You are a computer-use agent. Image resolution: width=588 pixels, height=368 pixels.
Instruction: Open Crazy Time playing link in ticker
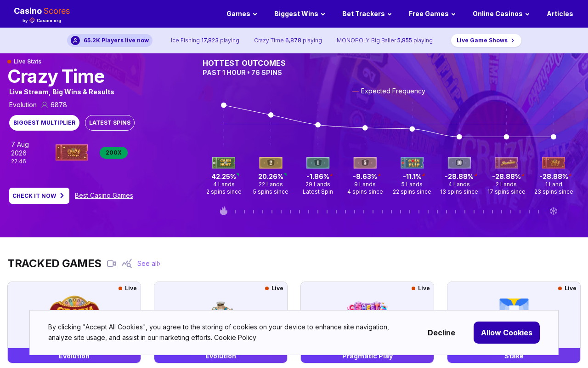coord(288,40)
